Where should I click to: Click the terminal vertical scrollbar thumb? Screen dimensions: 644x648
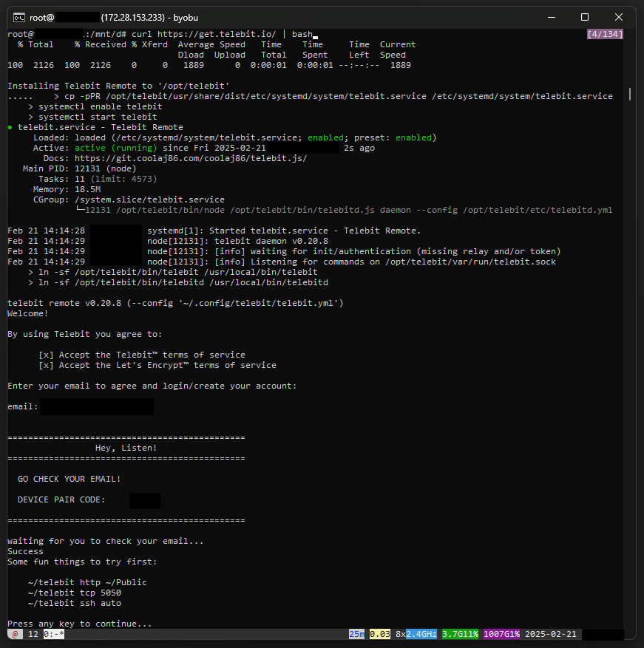click(630, 94)
